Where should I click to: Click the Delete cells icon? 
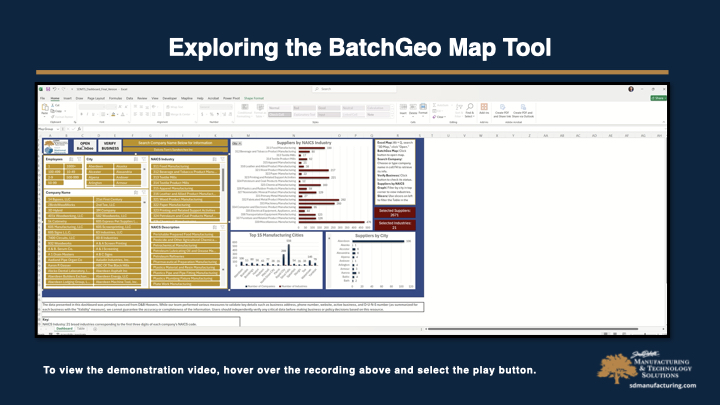(x=413, y=109)
